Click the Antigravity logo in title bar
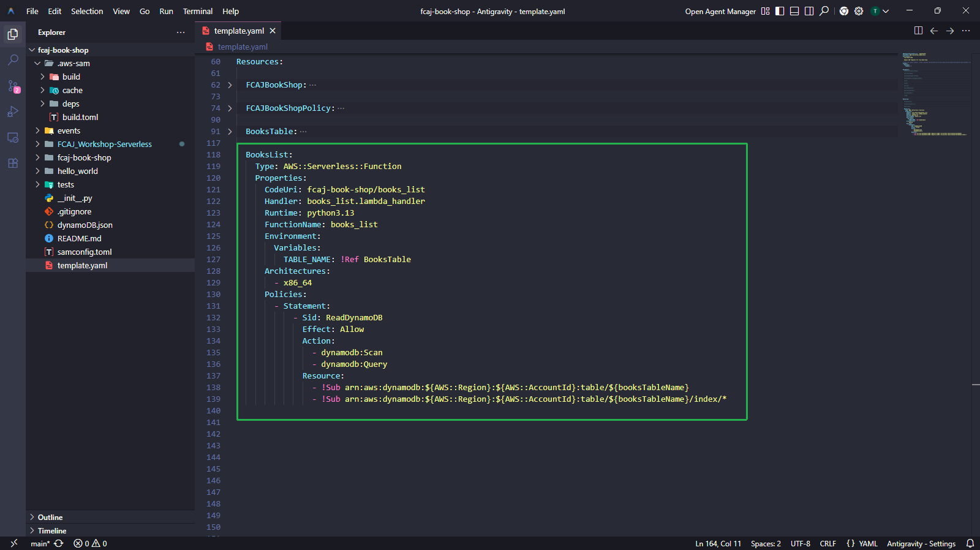Viewport: 980px width, 550px height. click(x=11, y=11)
